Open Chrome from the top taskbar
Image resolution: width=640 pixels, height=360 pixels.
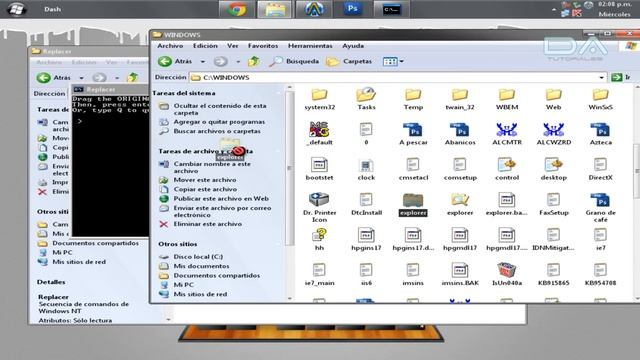point(236,9)
